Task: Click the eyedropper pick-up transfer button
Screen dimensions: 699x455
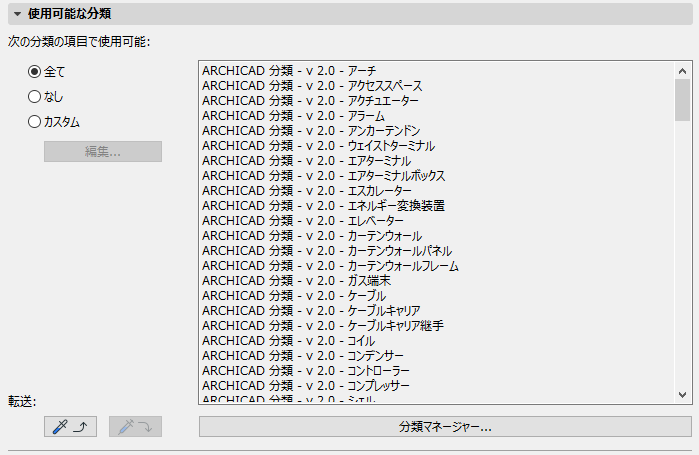Action: point(70,426)
